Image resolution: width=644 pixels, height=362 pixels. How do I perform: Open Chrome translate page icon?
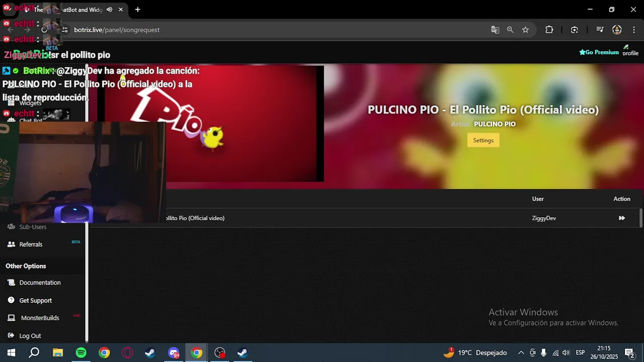click(495, 30)
